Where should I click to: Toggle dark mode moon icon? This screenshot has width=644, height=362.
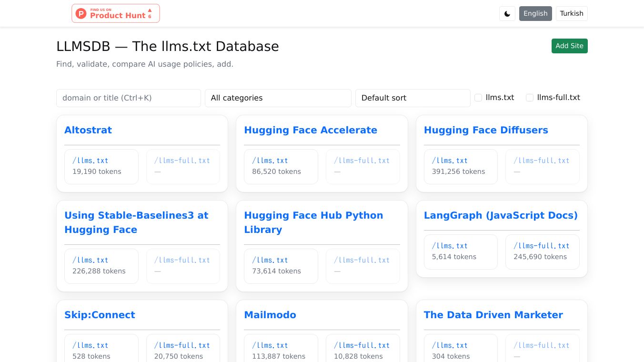coord(507,14)
